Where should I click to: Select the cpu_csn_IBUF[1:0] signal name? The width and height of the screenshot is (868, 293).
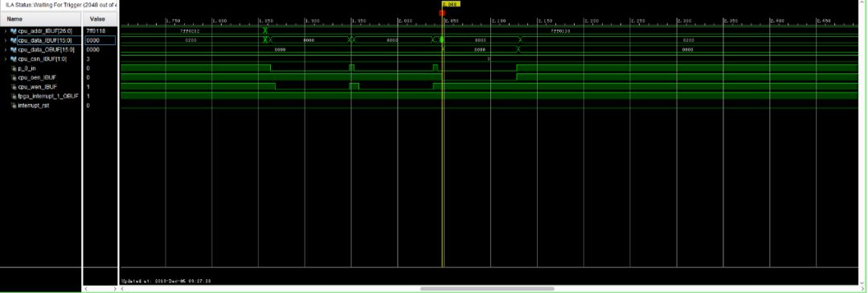pyautogui.click(x=43, y=59)
